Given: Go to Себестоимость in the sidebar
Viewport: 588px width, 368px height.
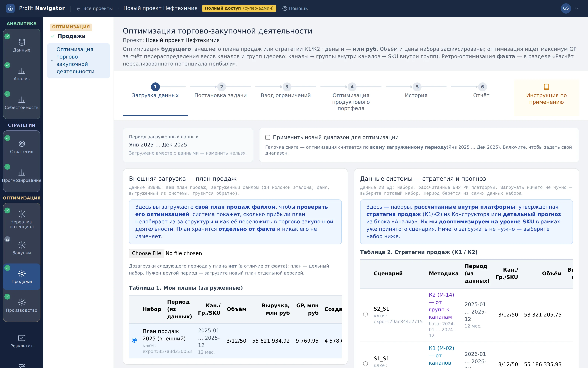Looking at the screenshot, I should coord(22,103).
